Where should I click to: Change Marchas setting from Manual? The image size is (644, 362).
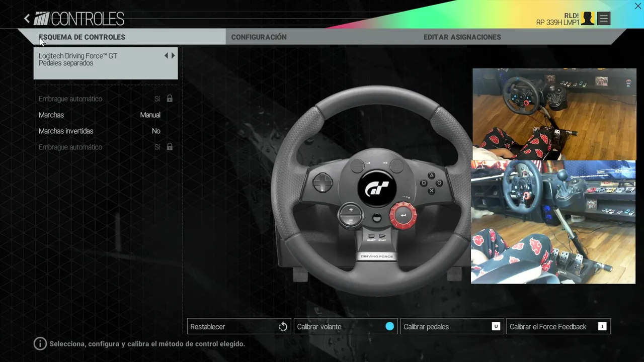point(150,115)
